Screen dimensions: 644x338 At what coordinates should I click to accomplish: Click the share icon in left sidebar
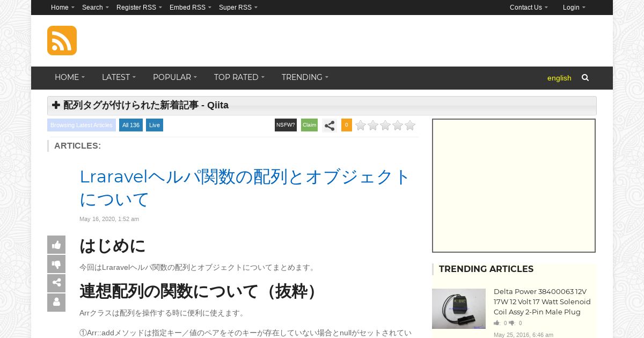56,283
